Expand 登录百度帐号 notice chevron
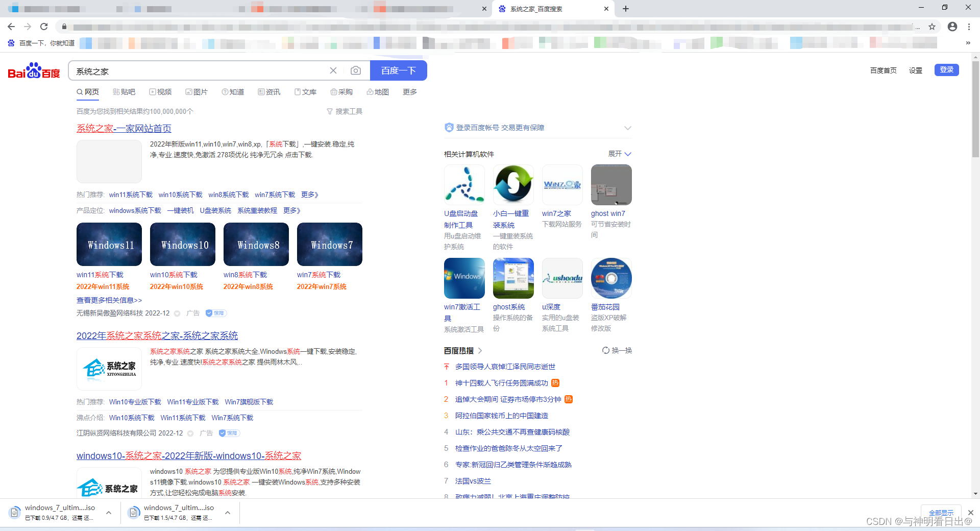The image size is (980, 531). coord(628,128)
